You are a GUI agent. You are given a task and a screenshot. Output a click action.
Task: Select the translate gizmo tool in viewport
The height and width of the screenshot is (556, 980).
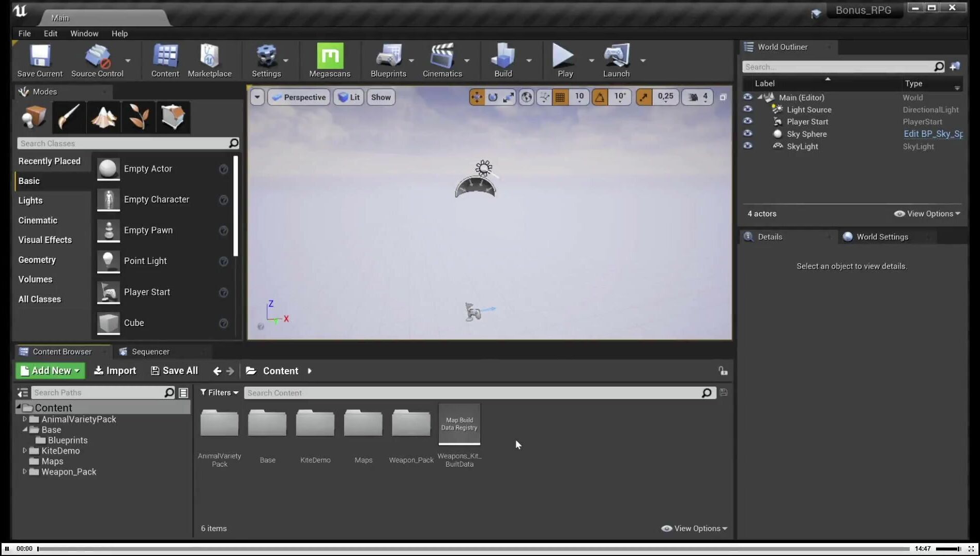tap(477, 97)
